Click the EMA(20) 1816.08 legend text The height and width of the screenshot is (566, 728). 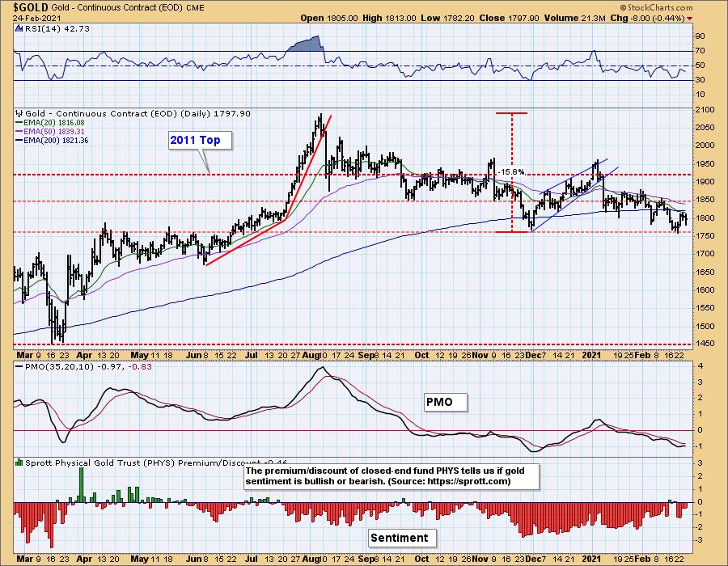pos(54,123)
